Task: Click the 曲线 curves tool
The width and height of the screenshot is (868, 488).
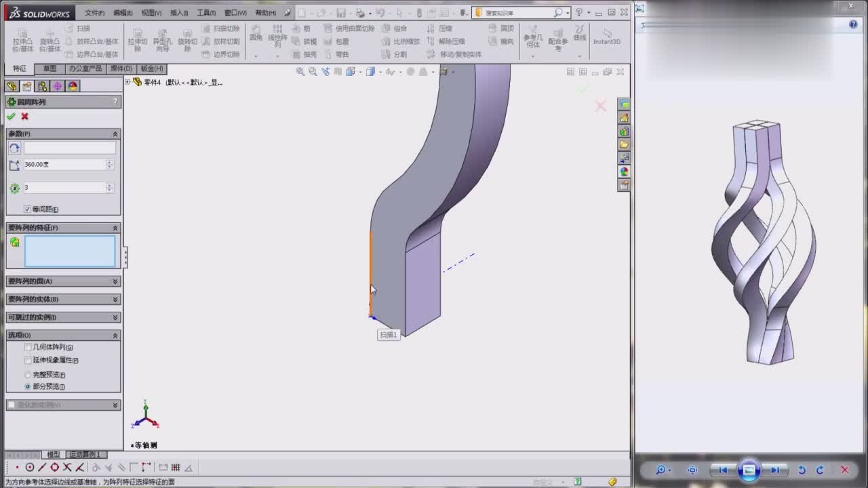Action: coord(580,33)
